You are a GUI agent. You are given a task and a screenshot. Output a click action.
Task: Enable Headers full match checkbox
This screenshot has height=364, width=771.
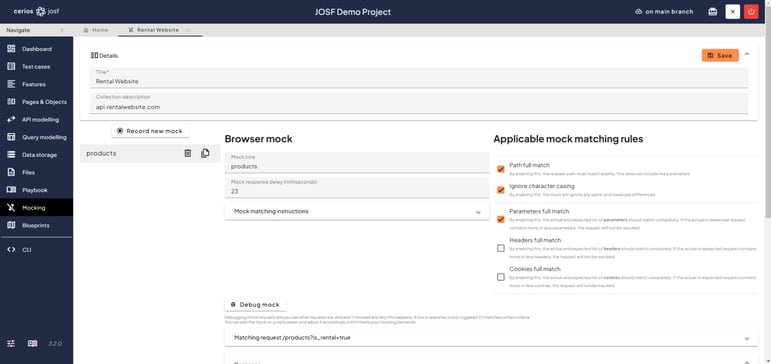point(501,248)
